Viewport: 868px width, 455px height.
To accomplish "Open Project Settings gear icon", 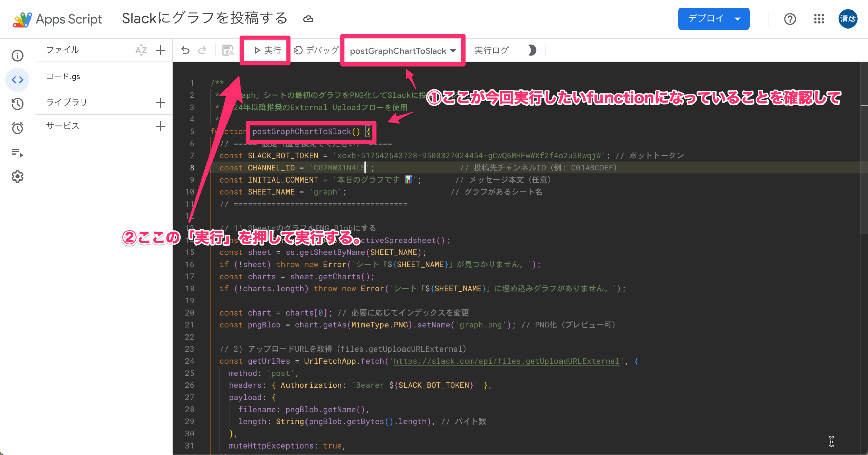I will [x=17, y=176].
